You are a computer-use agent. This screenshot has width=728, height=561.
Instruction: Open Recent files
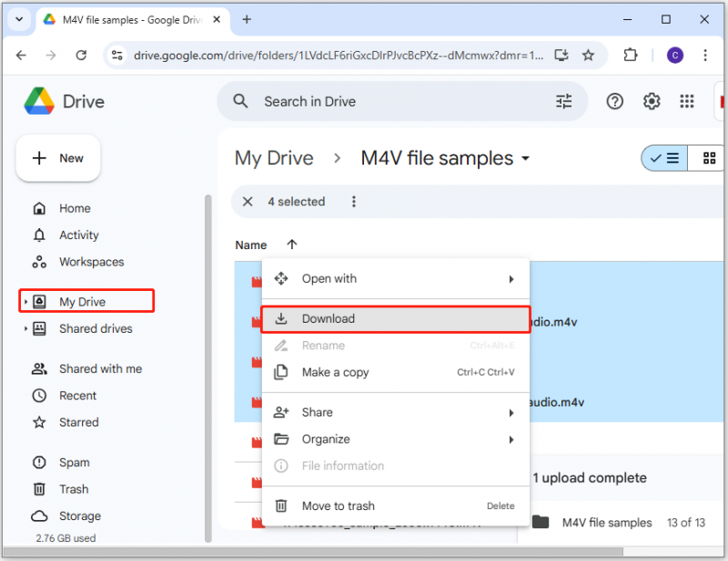(77, 396)
